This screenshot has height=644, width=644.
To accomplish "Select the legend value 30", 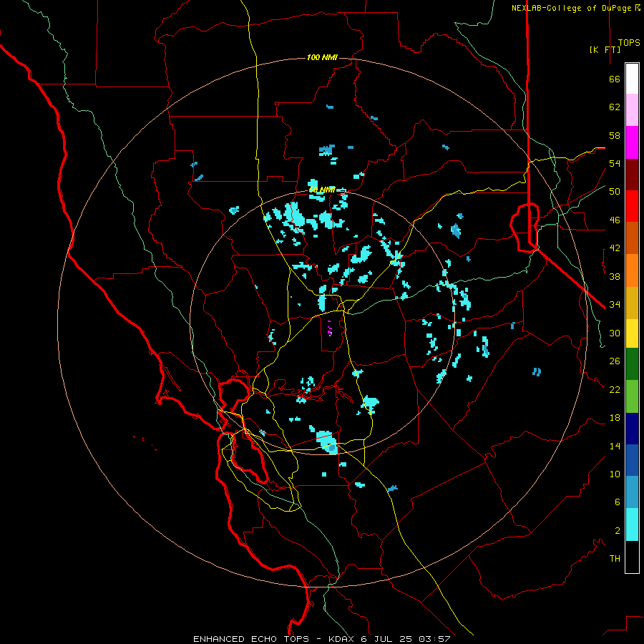I will (615, 333).
